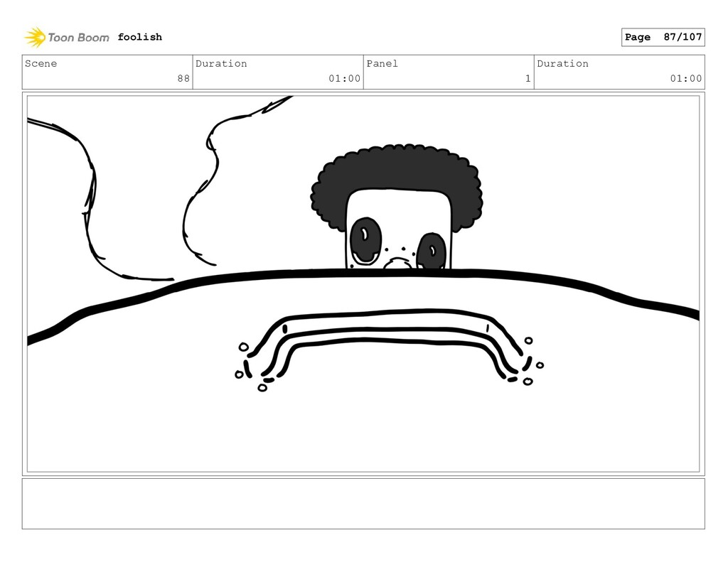
Task: Click the storyboard panel character drawing
Action: click(x=397, y=207)
